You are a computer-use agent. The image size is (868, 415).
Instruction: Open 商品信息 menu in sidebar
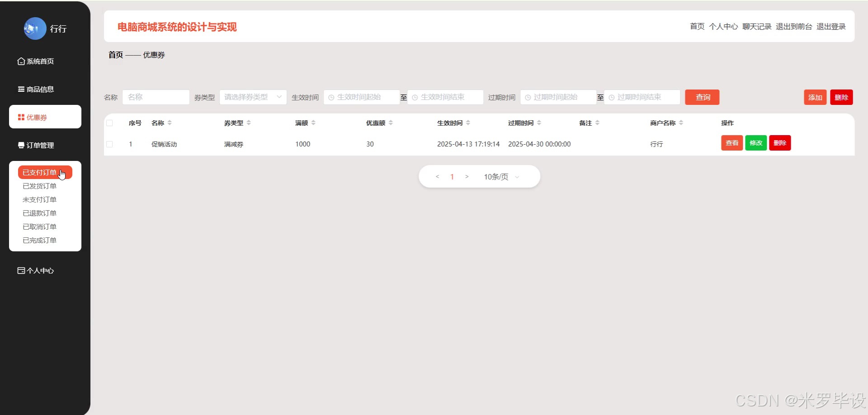(x=36, y=89)
